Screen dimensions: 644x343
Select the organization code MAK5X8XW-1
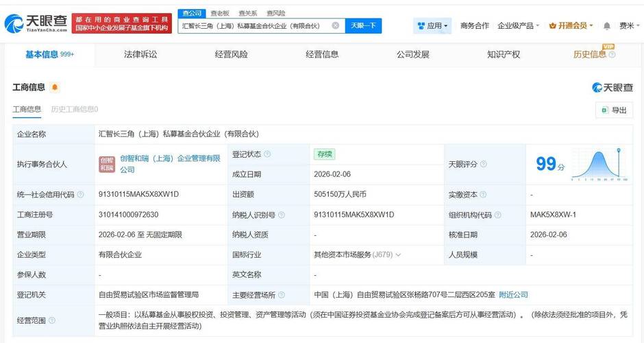(553, 215)
